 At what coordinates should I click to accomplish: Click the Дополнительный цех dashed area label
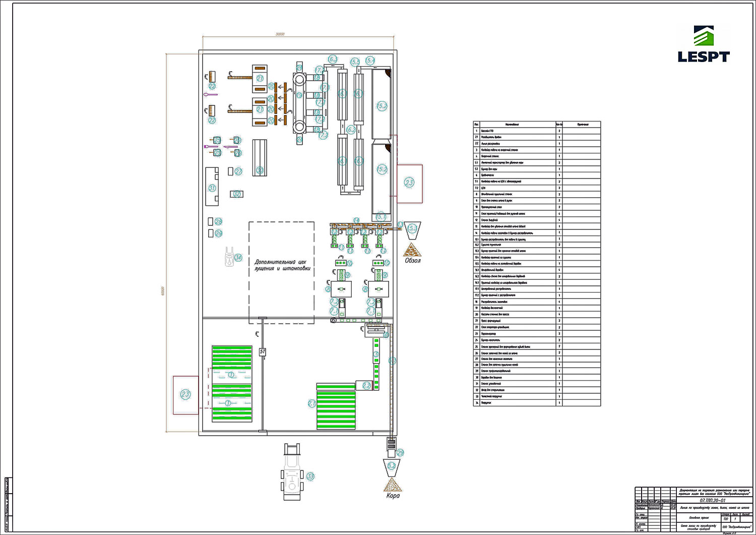[x=282, y=265]
